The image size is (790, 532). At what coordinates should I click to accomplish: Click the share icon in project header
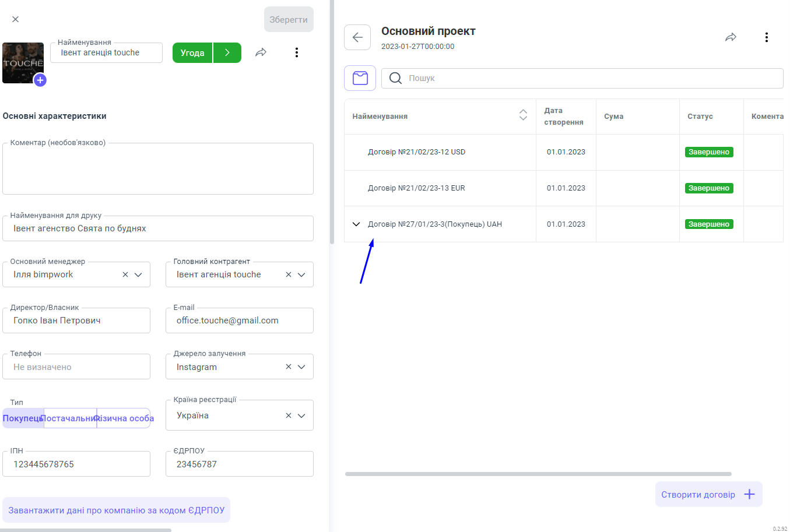pos(731,37)
